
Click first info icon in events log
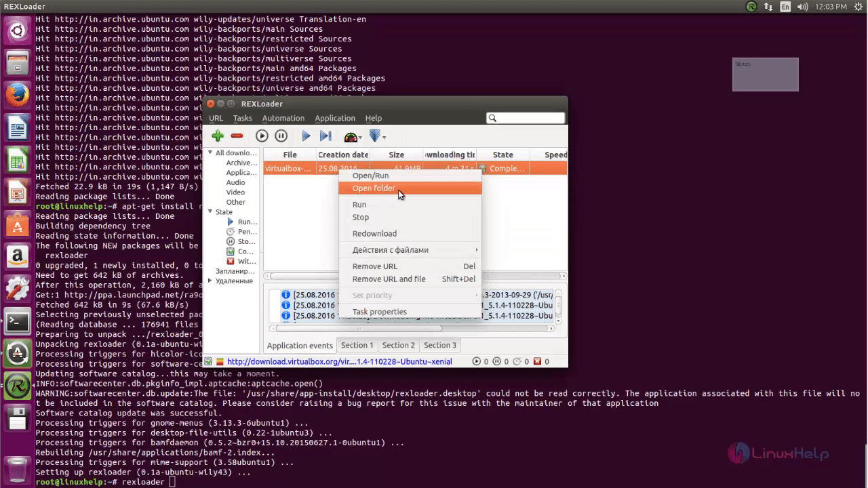coord(285,295)
